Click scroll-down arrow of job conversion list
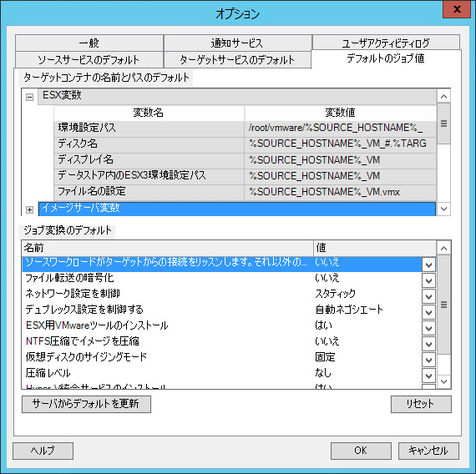This screenshot has height=474, width=476. [443, 381]
